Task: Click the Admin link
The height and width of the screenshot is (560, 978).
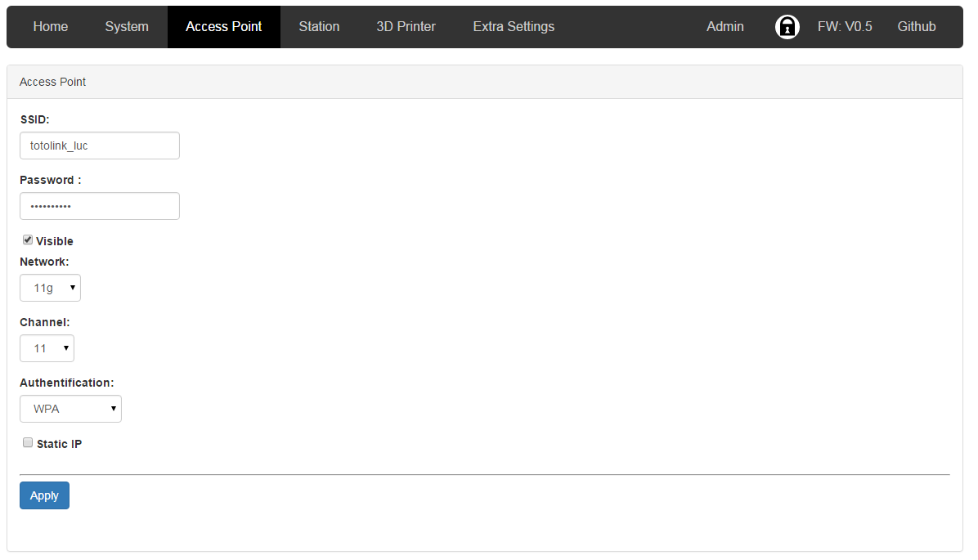Action: click(725, 27)
